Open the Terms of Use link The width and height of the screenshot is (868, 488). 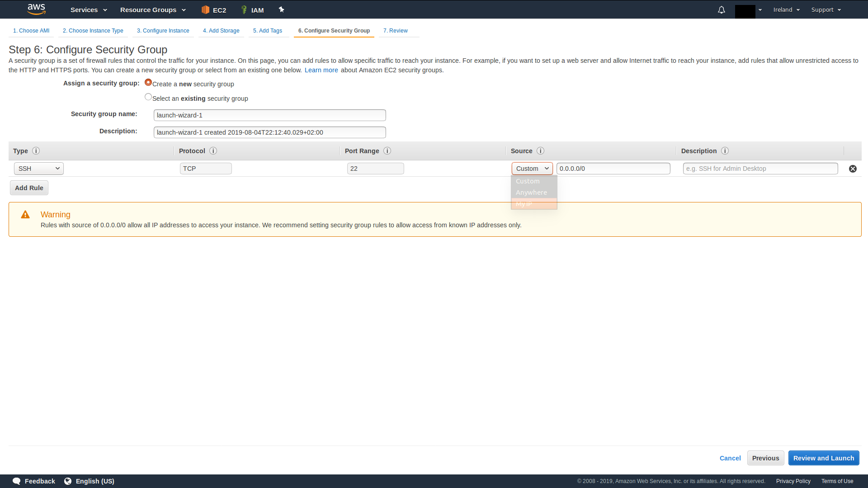pos(837,481)
